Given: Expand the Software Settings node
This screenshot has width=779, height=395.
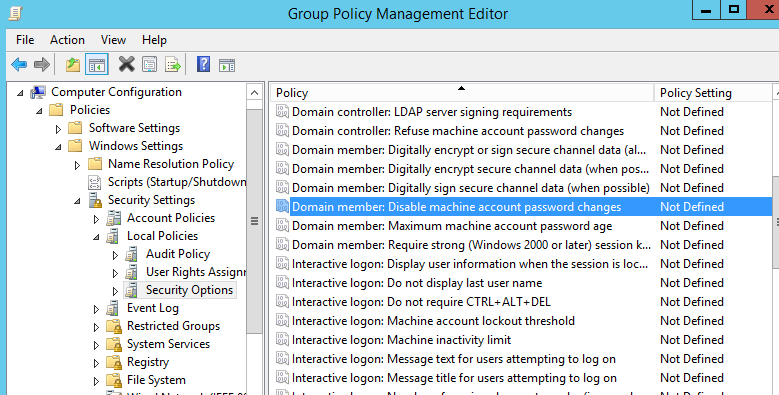Looking at the screenshot, I should [x=58, y=129].
